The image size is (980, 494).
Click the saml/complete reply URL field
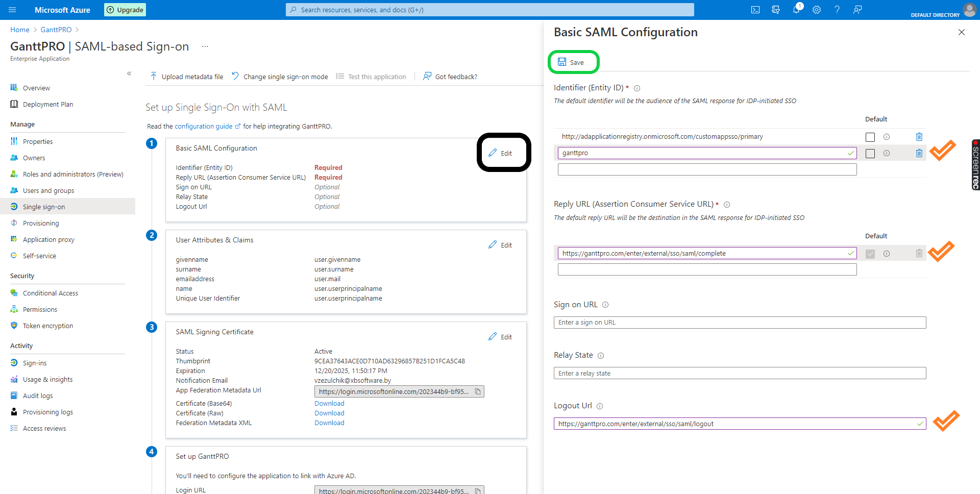pyautogui.click(x=707, y=253)
